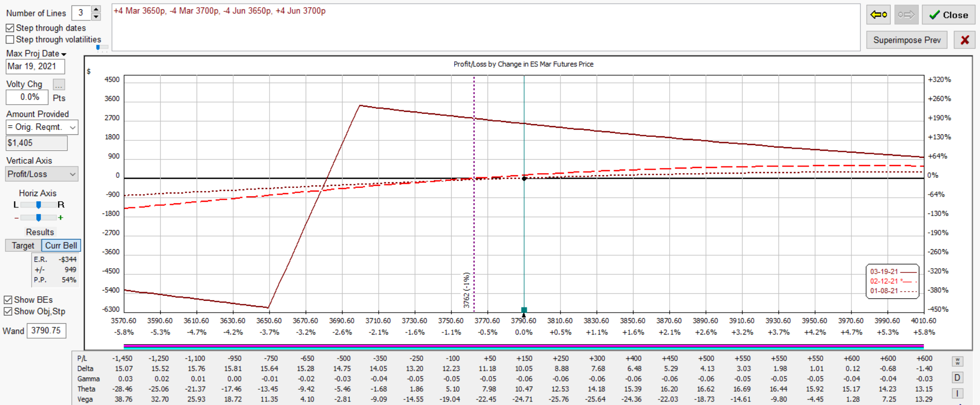980x405 pixels.
Task: Enable Step through volatilities checkbox
Action: coord(10,39)
